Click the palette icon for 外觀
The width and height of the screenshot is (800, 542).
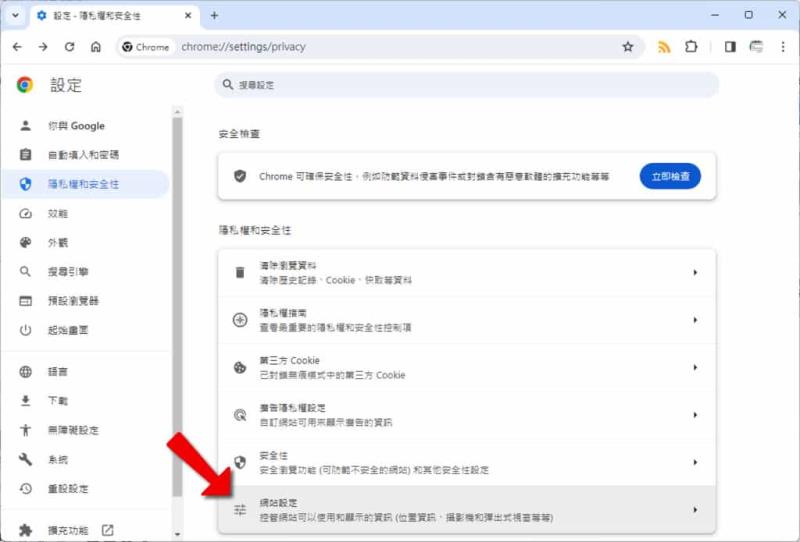26,242
